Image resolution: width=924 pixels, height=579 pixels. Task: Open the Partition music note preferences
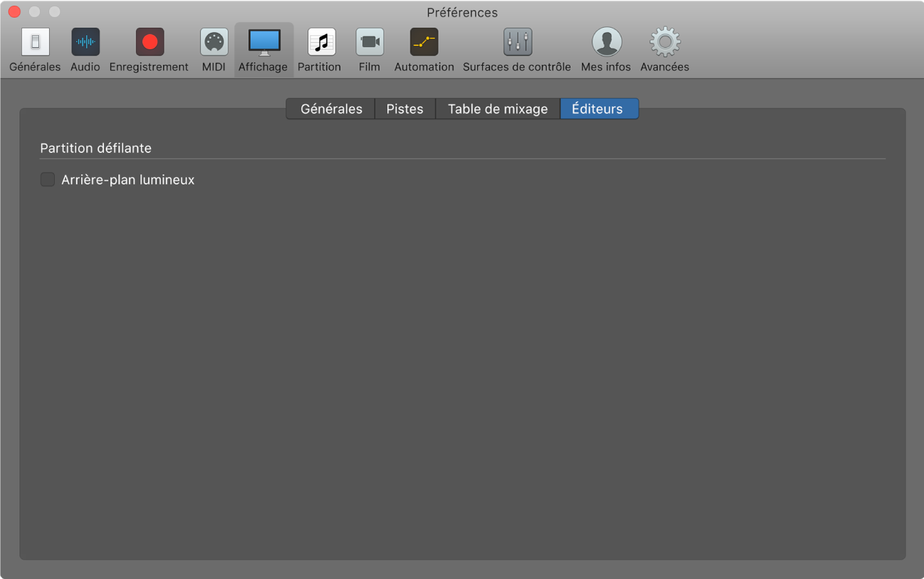point(320,43)
